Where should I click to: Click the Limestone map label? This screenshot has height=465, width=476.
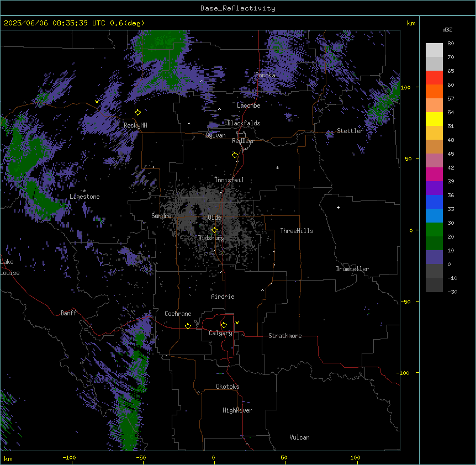click(84, 197)
